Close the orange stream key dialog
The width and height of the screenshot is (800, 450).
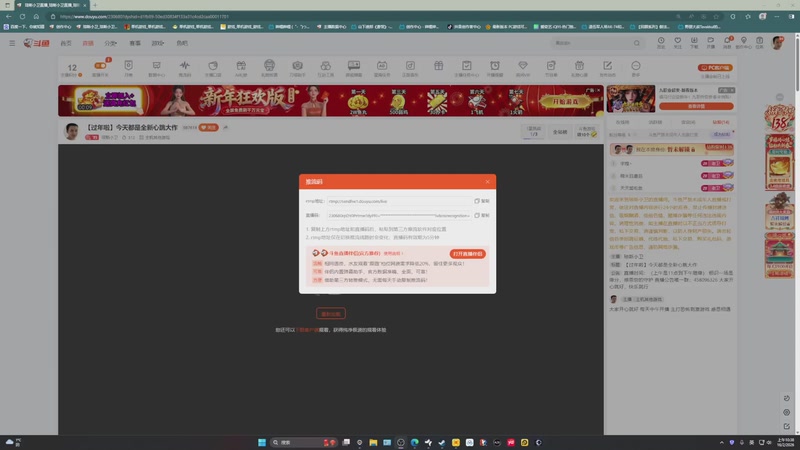[487, 182]
